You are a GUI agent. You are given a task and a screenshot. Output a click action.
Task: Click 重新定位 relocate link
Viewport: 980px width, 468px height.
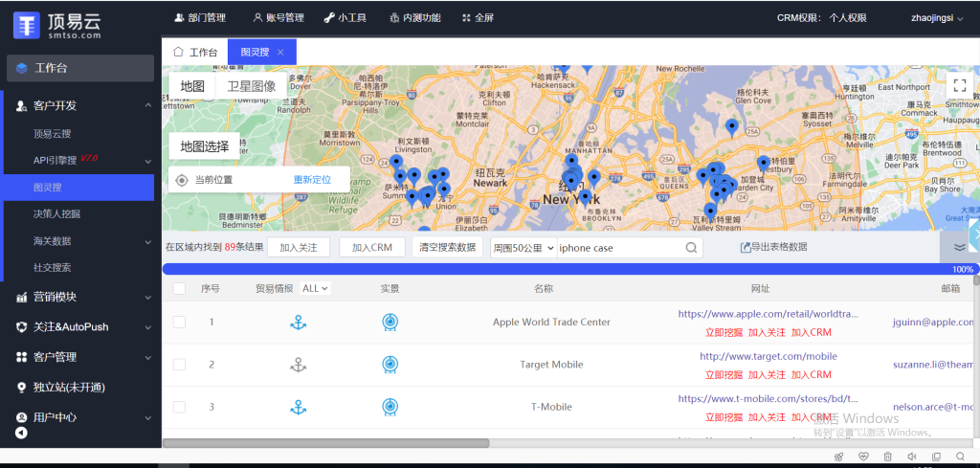[x=312, y=180]
